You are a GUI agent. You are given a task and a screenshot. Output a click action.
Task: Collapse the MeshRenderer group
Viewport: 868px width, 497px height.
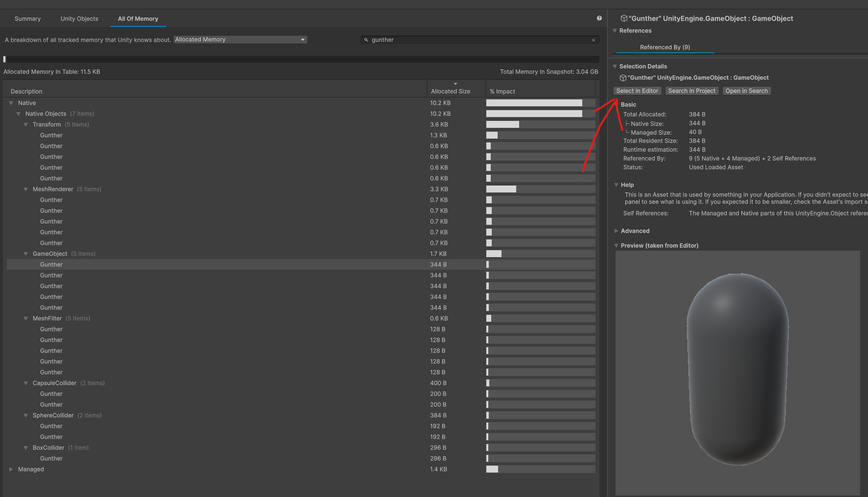point(26,189)
